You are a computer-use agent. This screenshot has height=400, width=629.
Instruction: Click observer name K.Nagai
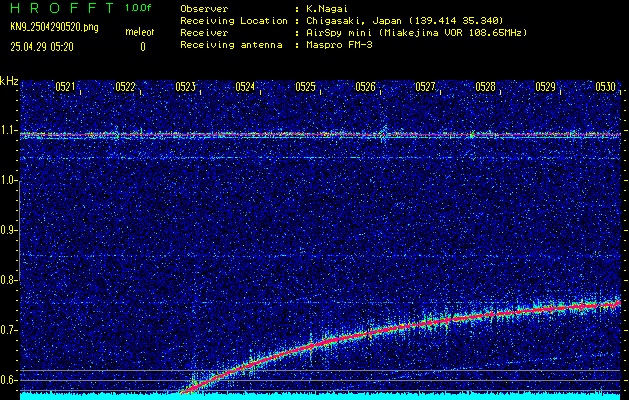point(327,8)
